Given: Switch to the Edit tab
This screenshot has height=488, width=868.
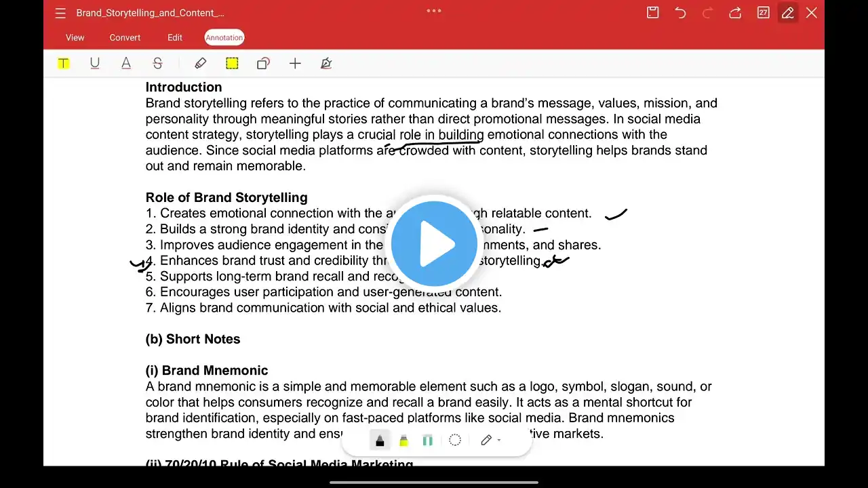Looking at the screenshot, I should click(x=175, y=38).
